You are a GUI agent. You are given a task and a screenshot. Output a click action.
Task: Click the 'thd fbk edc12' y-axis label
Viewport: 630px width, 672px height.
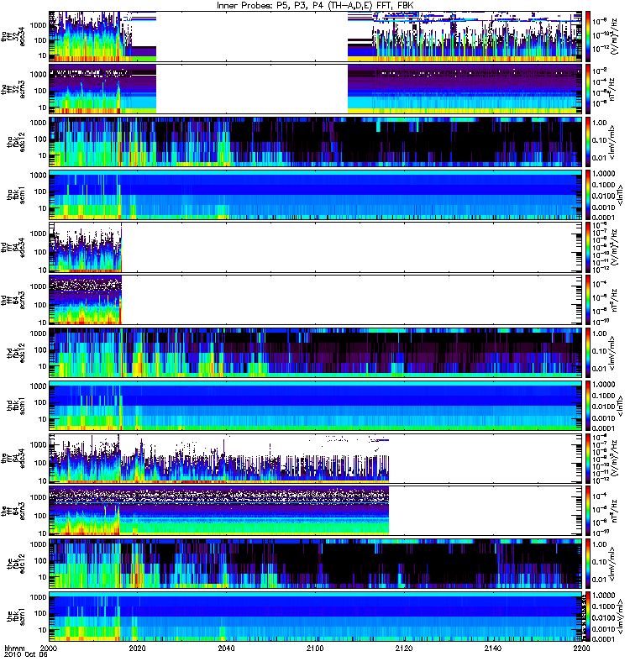pos(15,353)
